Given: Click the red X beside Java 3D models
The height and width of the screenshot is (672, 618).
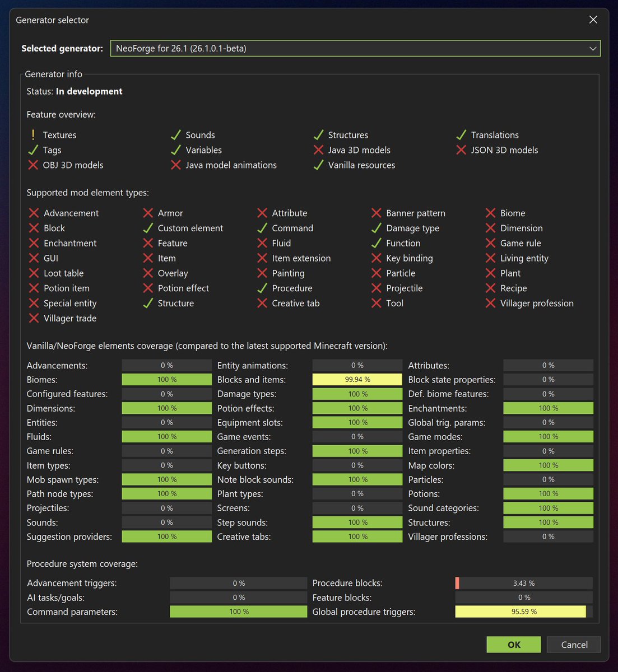Looking at the screenshot, I should 318,150.
